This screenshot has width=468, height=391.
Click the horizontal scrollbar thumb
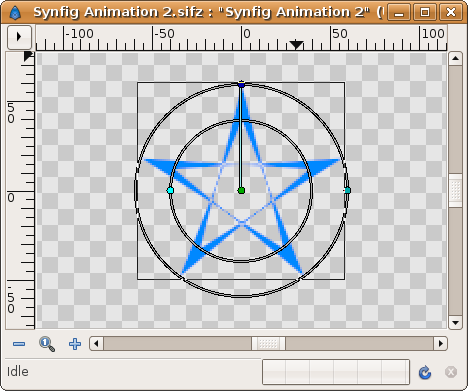click(268, 343)
